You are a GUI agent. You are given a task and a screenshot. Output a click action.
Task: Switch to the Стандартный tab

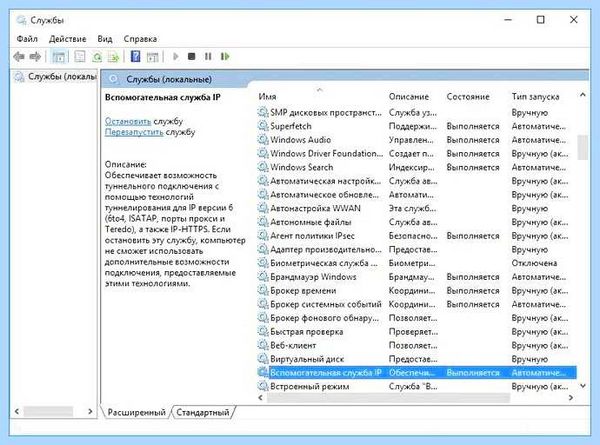[202, 412]
